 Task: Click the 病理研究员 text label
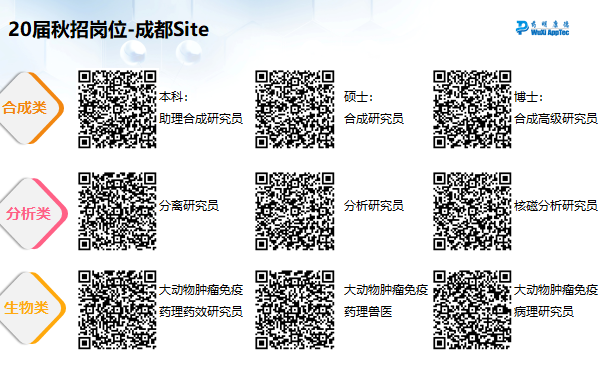click(544, 312)
